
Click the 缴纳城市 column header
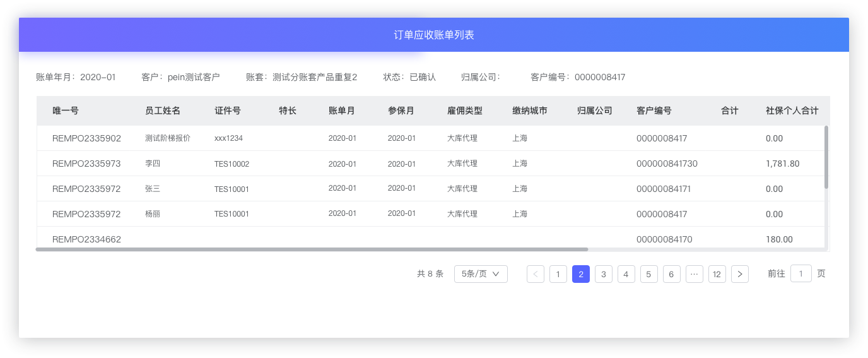(x=530, y=110)
